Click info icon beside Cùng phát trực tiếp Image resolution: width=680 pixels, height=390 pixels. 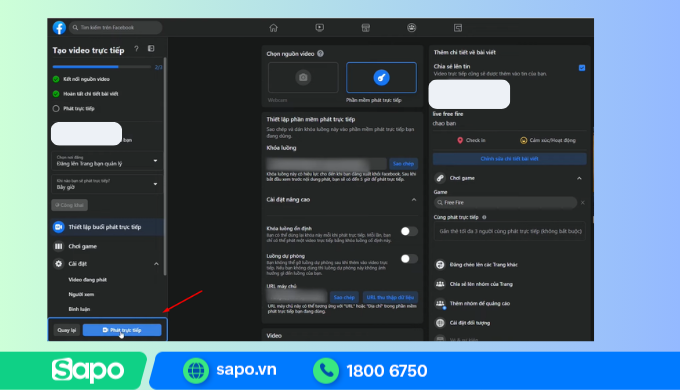click(484, 217)
